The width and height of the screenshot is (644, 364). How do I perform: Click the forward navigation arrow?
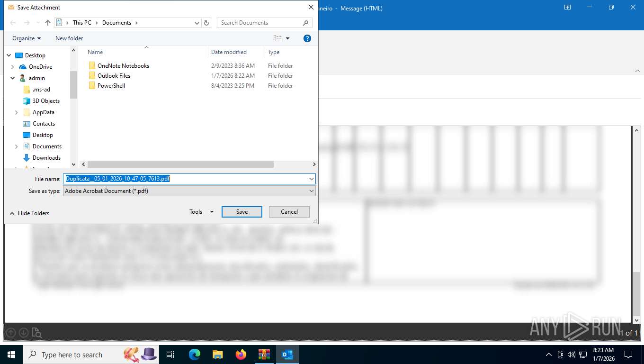pyautogui.click(x=27, y=23)
